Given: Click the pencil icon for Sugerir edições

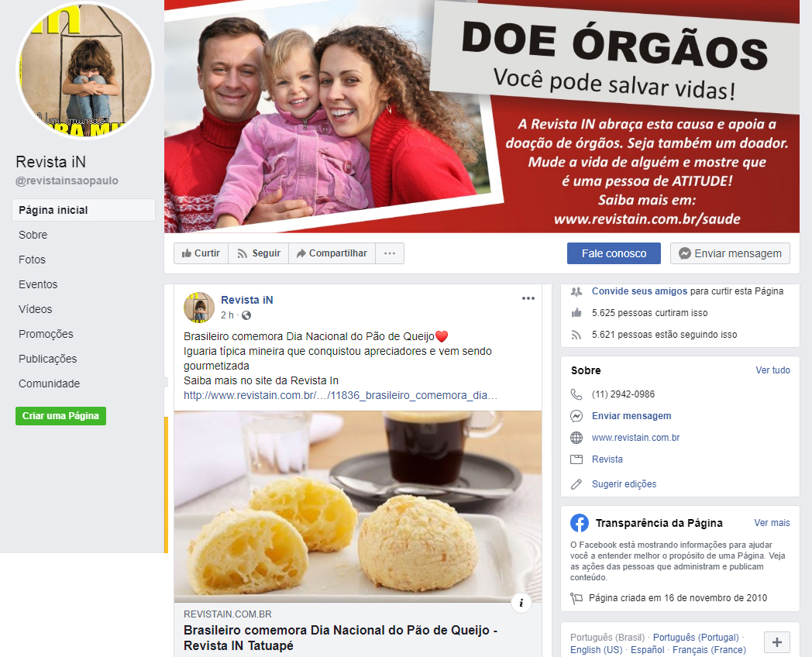Looking at the screenshot, I should pos(576,484).
